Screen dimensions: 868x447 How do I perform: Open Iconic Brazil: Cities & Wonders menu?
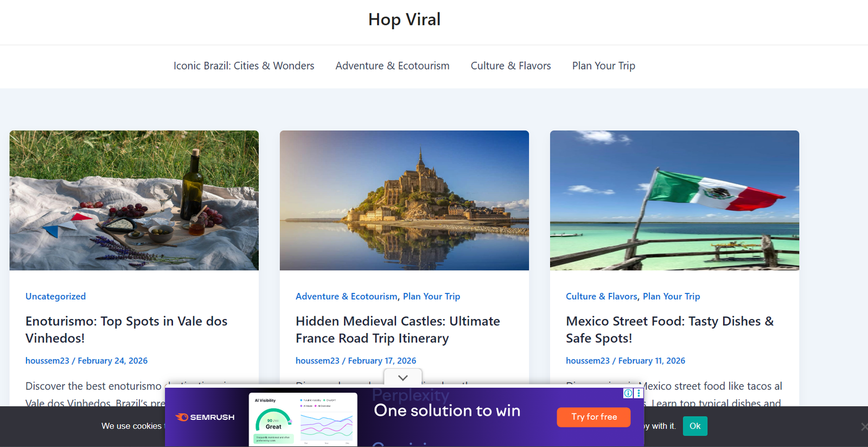pos(244,66)
